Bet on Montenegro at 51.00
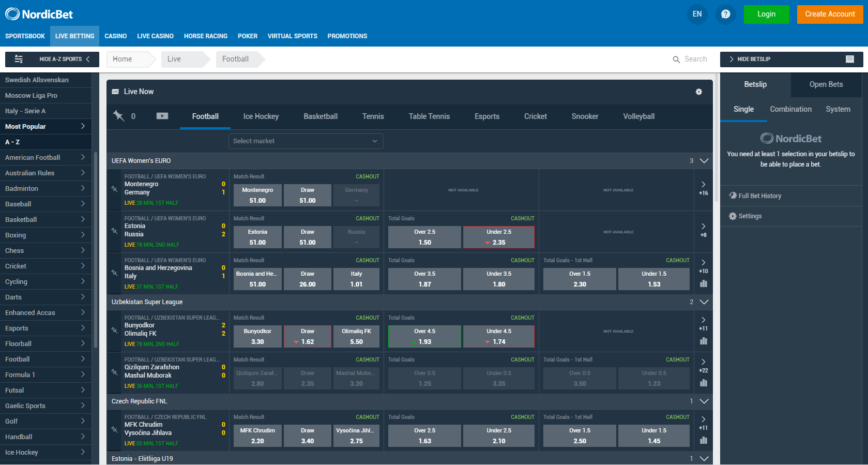 click(x=257, y=196)
